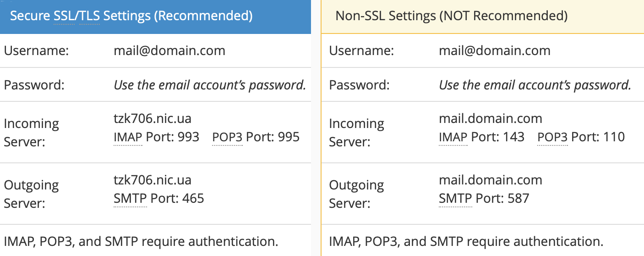Viewport: 644px width, 256px height.
Task: Click the SMTP abbreviation beside Port 465
Action: 130,198
